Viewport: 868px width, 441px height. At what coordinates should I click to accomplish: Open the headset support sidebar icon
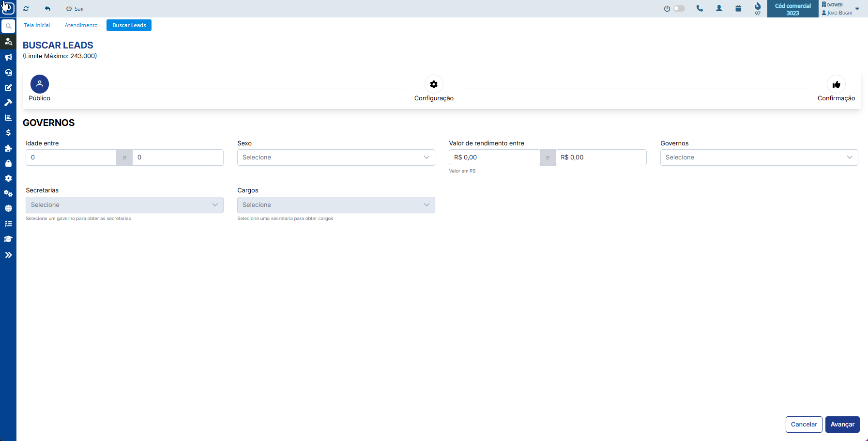click(8, 72)
